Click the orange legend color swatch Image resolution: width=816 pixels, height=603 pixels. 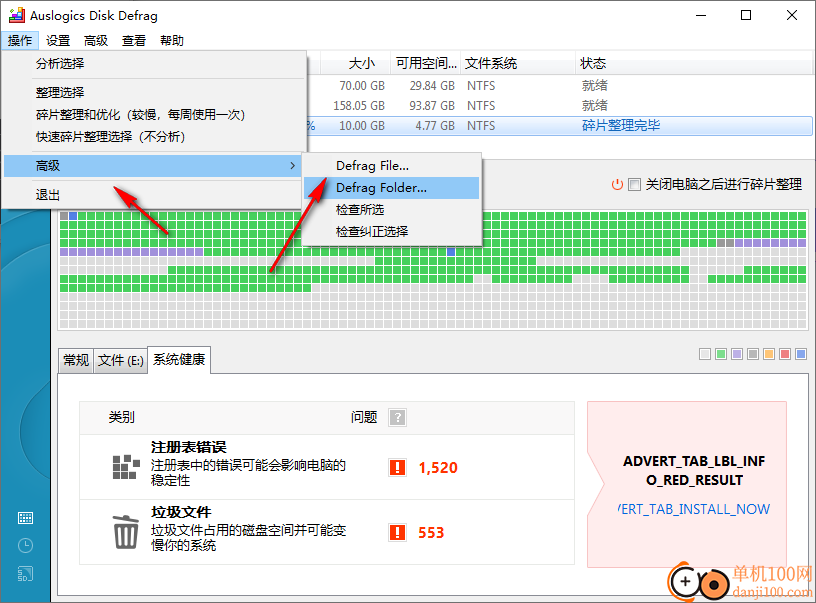(769, 354)
